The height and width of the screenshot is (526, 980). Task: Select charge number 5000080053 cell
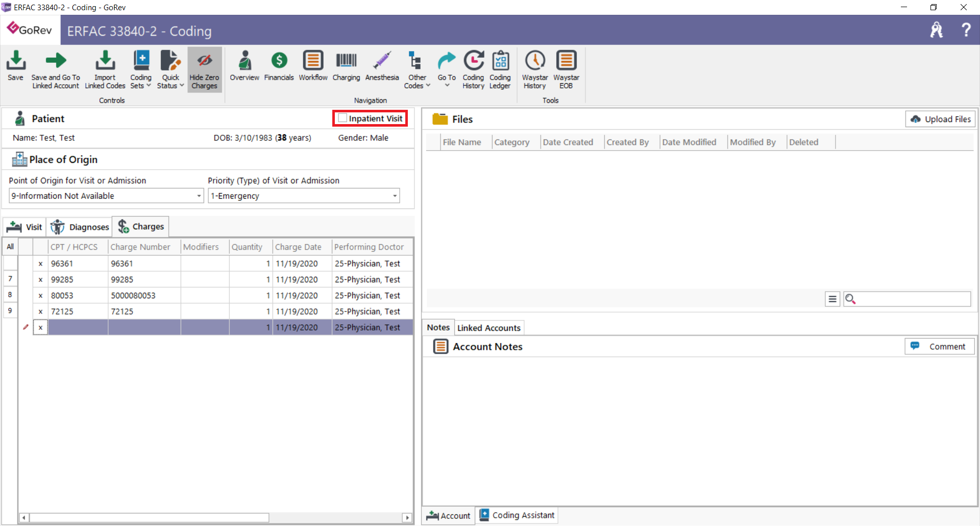[144, 295]
